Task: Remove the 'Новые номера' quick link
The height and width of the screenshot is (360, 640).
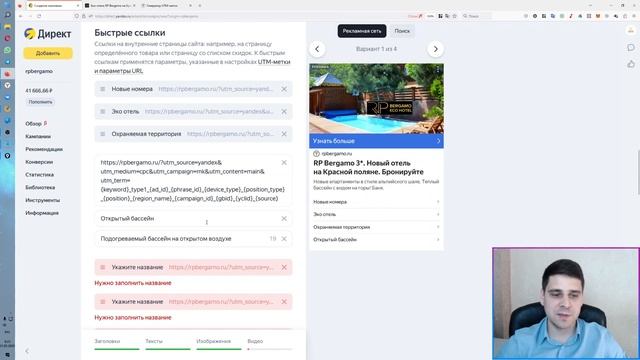Action: (x=284, y=89)
